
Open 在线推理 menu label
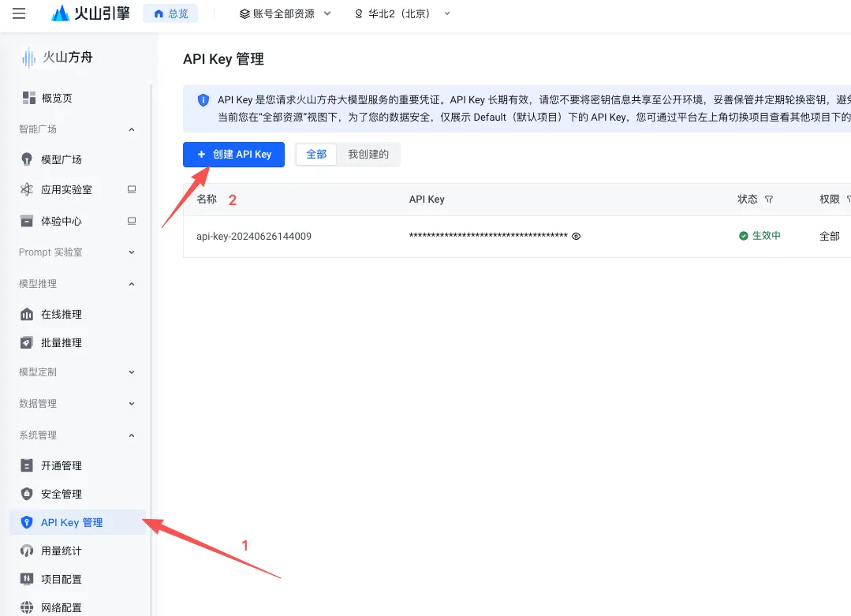(62, 314)
